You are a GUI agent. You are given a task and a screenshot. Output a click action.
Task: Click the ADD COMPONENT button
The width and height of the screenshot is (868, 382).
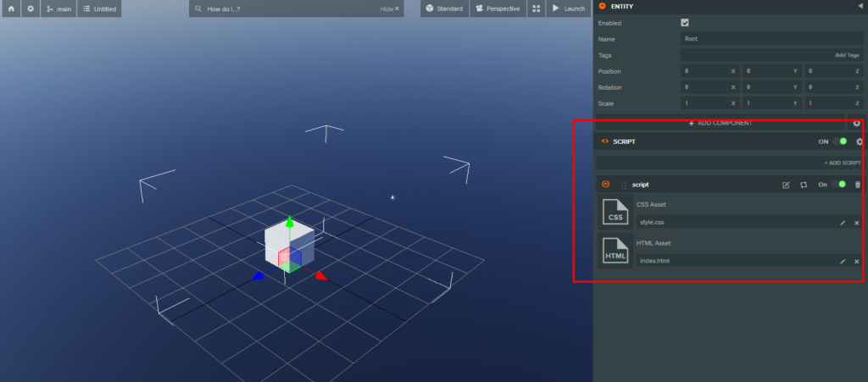point(720,123)
